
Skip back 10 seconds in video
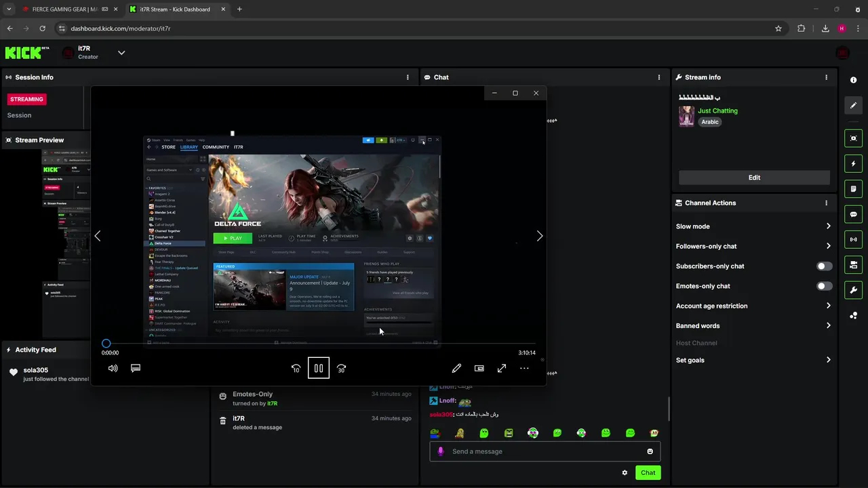(x=296, y=368)
